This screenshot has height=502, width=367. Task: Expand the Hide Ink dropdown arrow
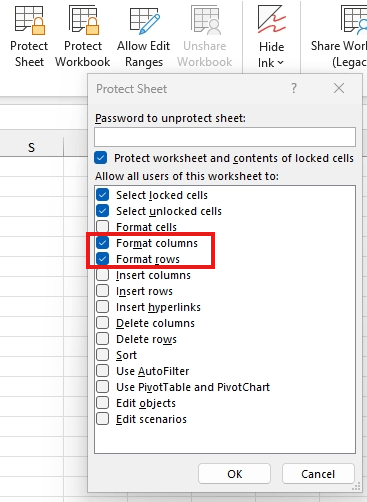pyautogui.click(x=281, y=63)
